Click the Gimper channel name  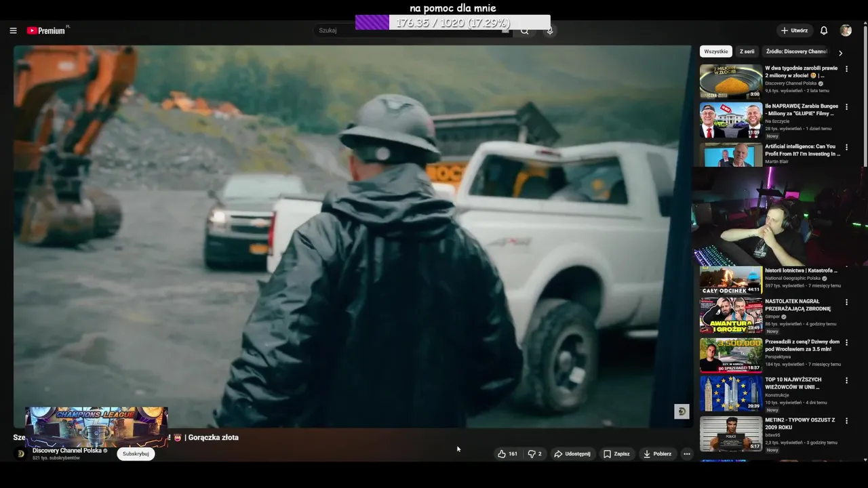click(773, 317)
